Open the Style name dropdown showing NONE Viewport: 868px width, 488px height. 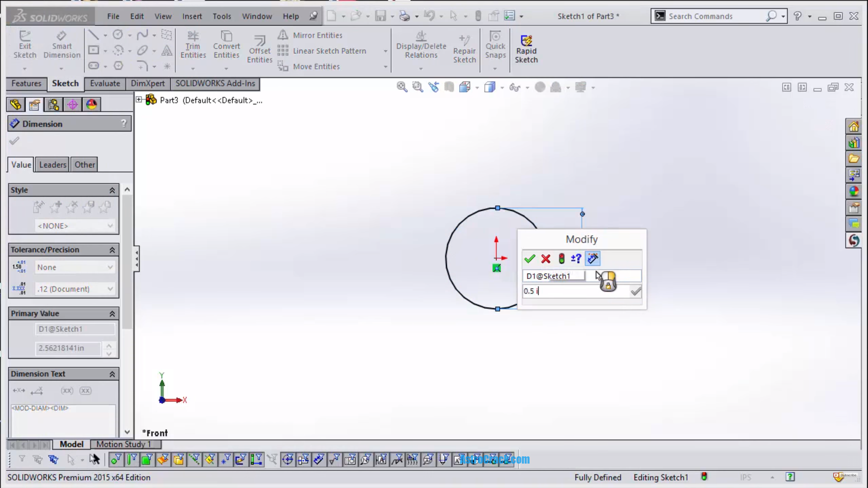pos(109,225)
